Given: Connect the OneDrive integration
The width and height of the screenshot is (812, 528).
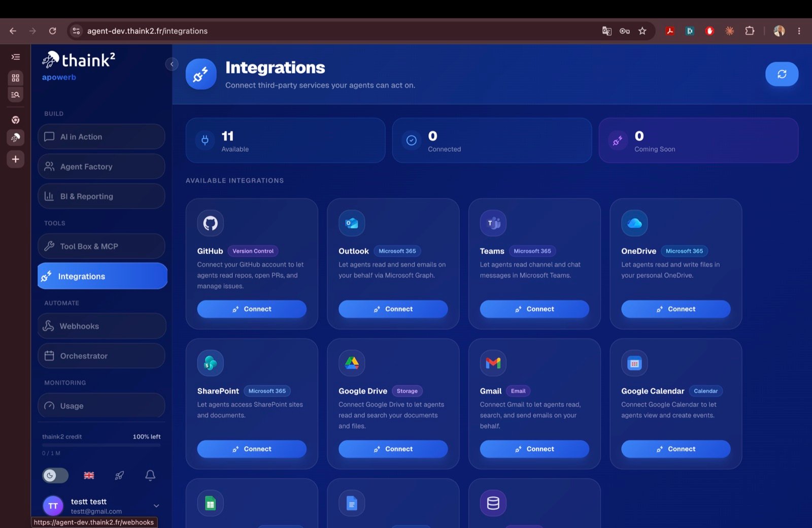Looking at the screenshot, I should (676, 309).
